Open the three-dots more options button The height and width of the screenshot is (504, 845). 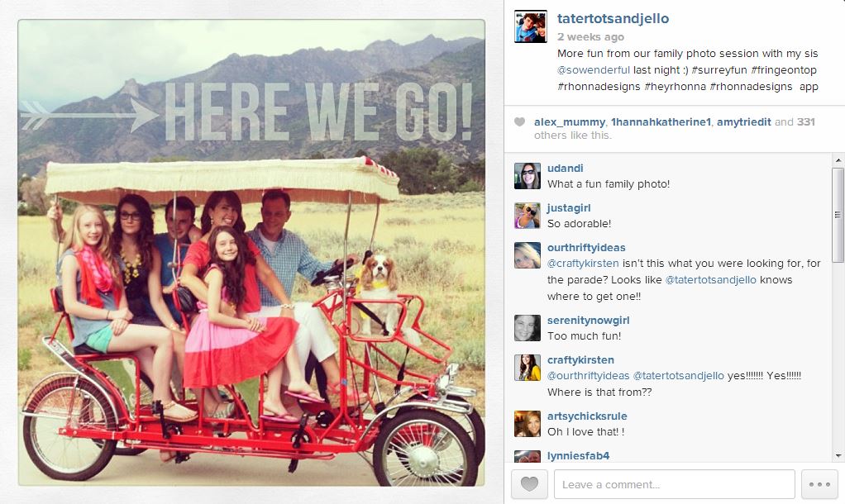click(819, 484)
